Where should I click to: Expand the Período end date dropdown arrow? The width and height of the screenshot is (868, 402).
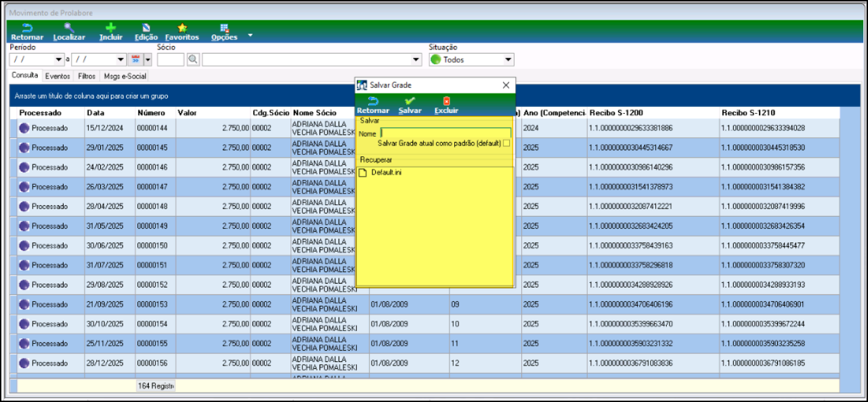pos(121,60)
